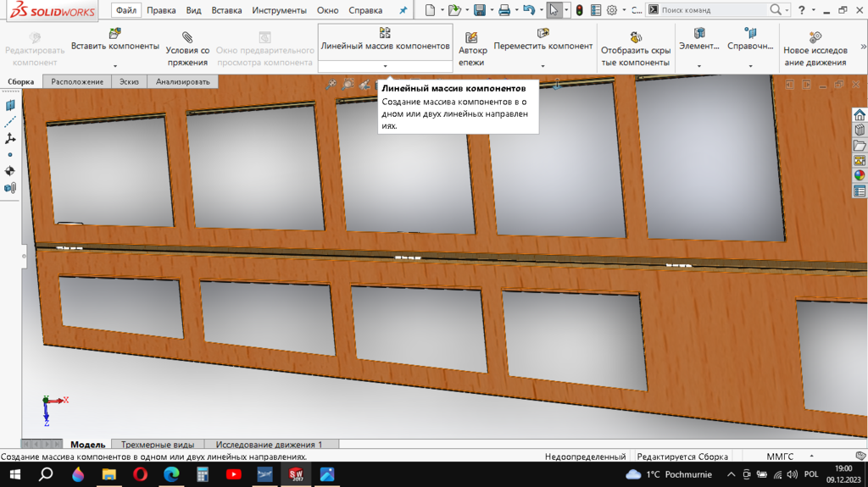
Task: Click the Rebuild traffic light icon
Action: 579,10
